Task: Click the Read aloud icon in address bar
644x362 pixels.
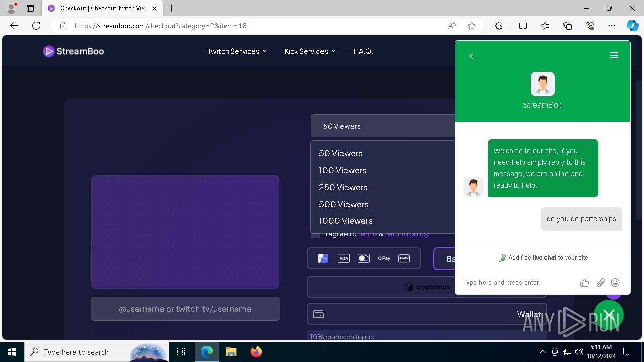Action: (452, 26)
